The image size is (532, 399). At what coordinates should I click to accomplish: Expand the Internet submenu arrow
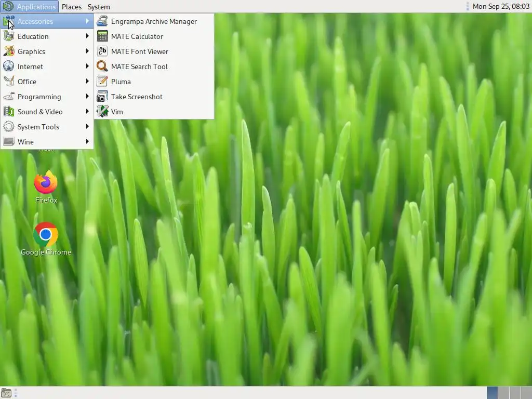pyautogui.click(x=87, y=66)
